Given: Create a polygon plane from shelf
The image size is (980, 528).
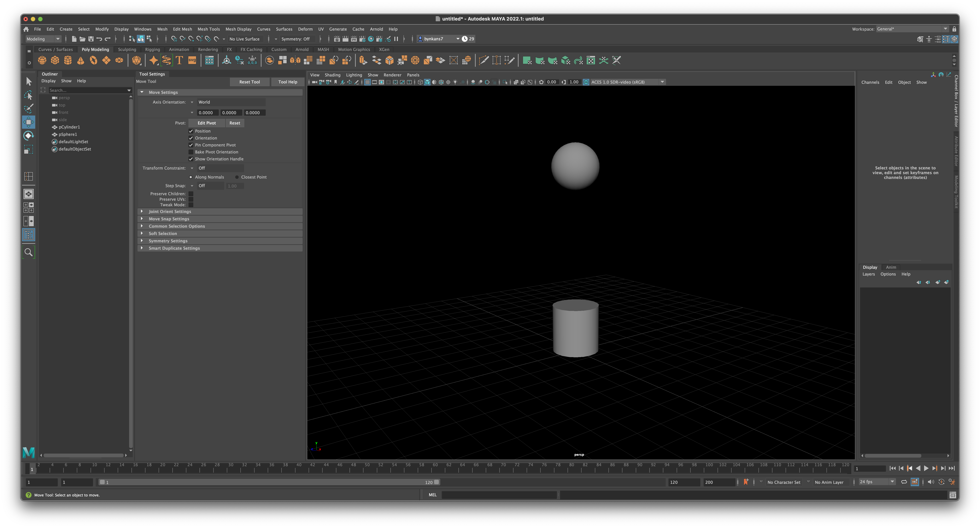Looking at the screenshot, I should (x=107, y=60).
